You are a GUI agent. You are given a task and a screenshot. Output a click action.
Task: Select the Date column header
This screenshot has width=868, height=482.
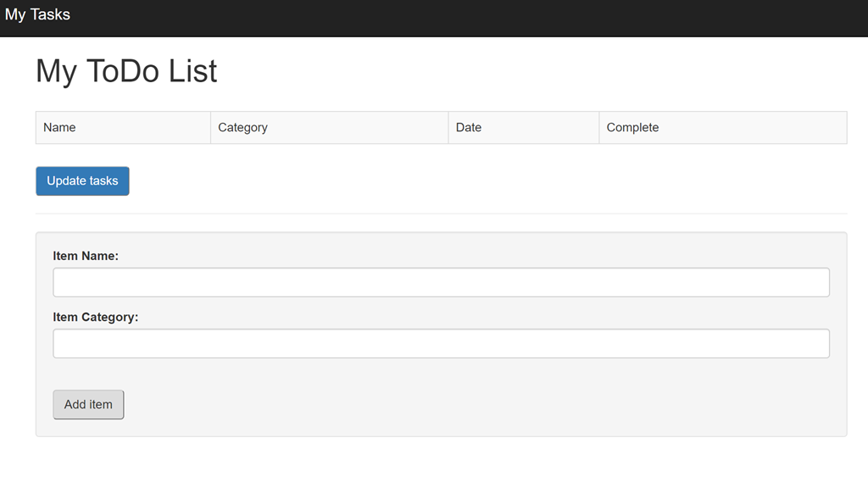524,128
